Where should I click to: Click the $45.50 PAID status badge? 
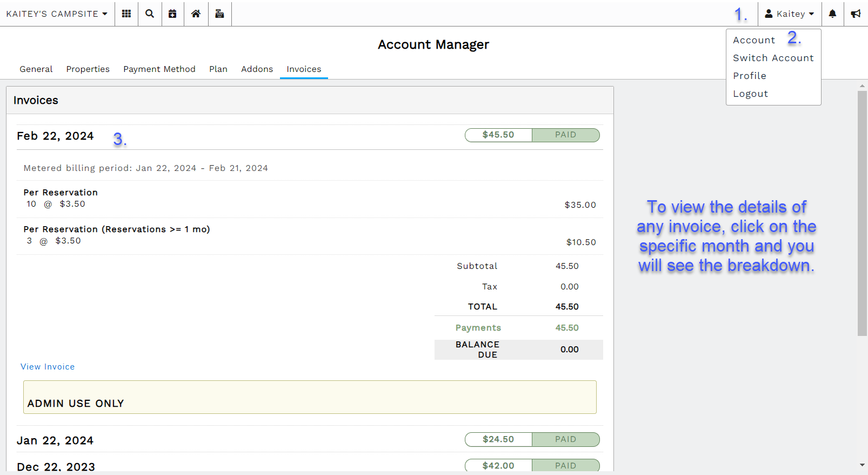532,135
